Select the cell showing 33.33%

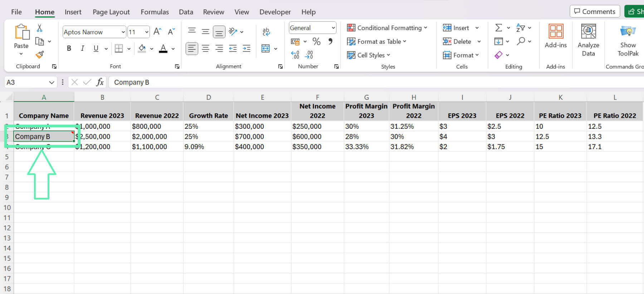366,147
